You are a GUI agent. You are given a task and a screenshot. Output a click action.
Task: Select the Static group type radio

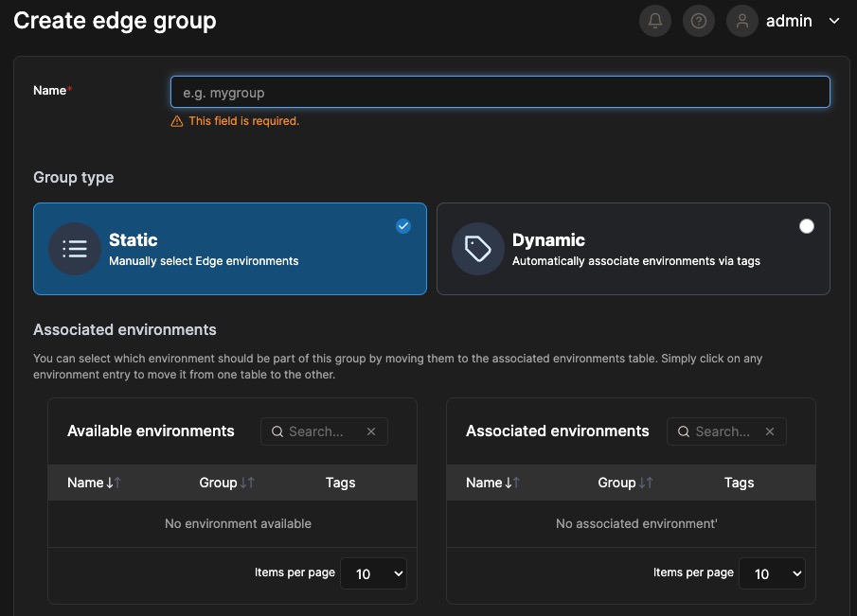403,225
